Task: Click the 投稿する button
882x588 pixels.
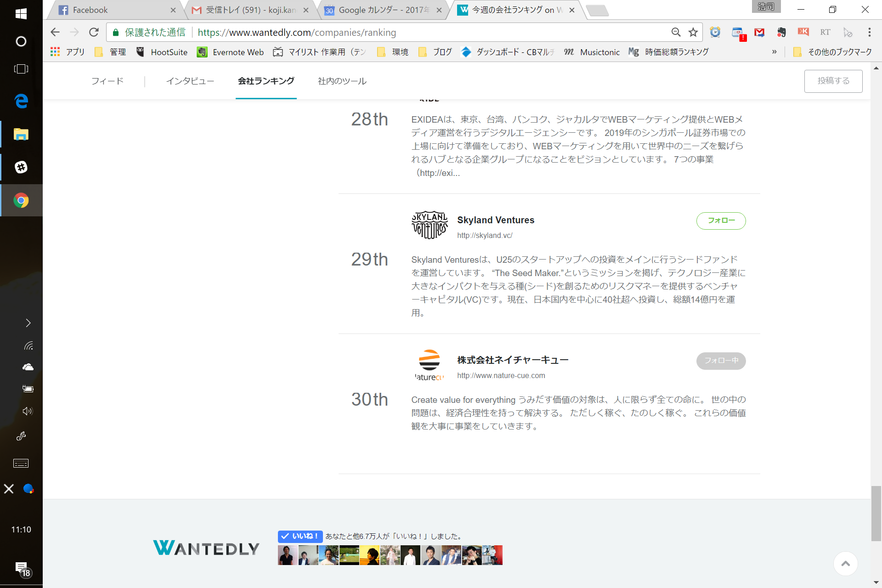Action: click(833, 81)
